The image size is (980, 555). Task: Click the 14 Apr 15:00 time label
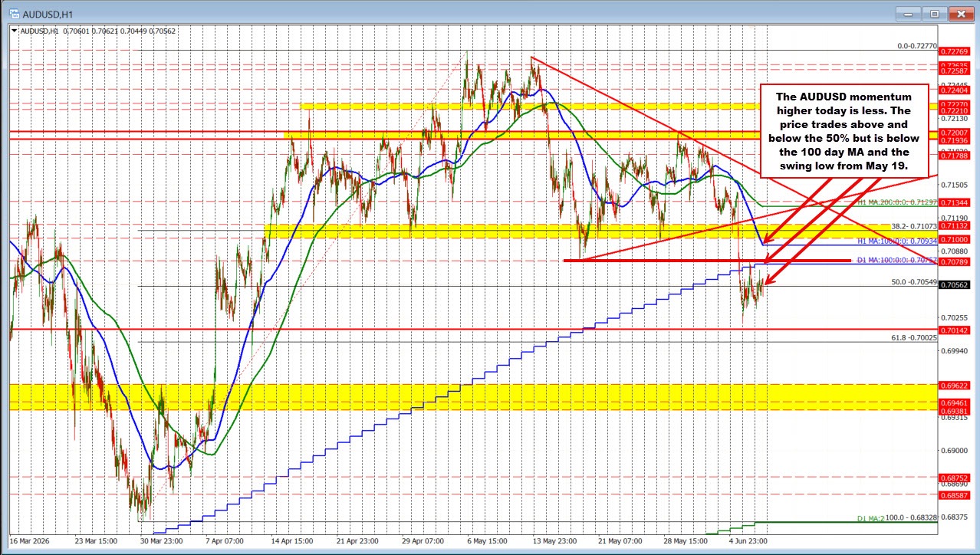click(291, 540)
